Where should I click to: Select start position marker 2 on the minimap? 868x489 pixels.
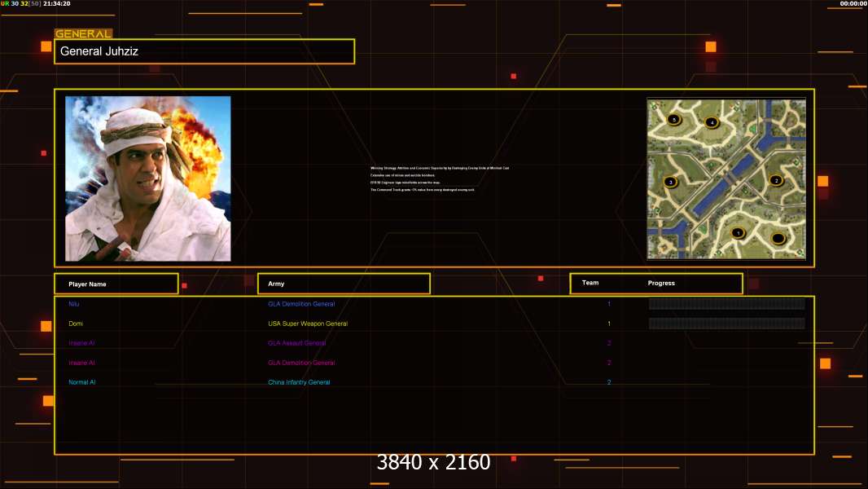[x=777, y=180]
